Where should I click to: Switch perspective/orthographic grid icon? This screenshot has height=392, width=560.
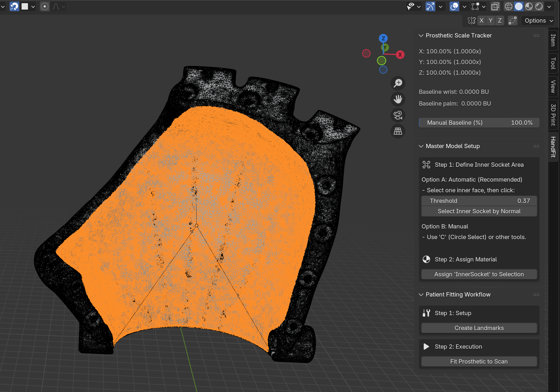398,131
